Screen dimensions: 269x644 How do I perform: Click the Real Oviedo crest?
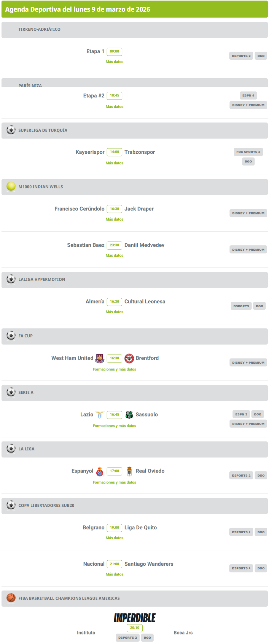[129, 471]
